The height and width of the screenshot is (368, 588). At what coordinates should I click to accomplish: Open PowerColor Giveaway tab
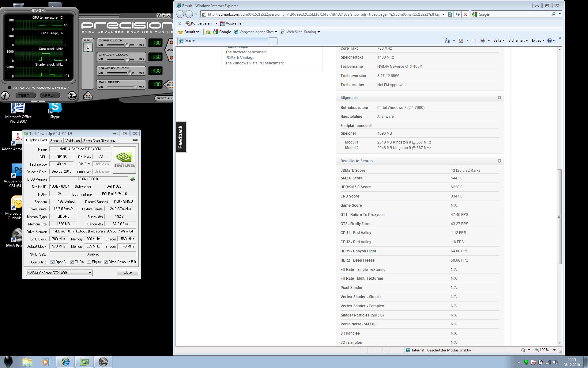click(99, 141)
